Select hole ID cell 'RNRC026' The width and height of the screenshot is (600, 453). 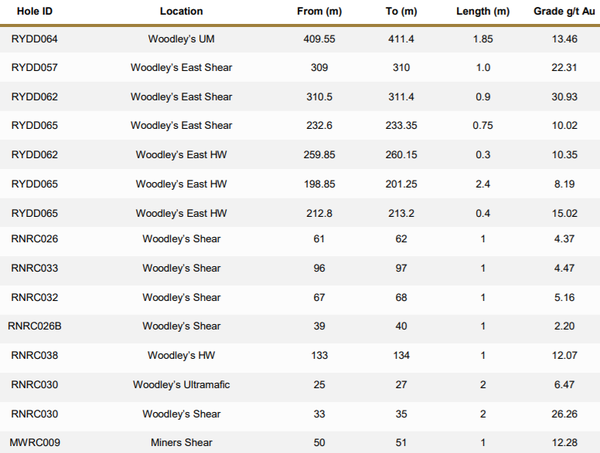[x=34, y=239]
